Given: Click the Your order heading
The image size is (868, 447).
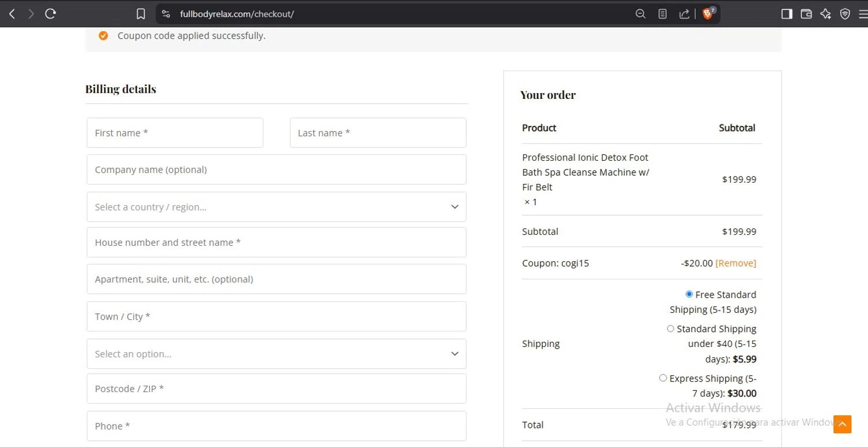Looking at the screenshot, I should tap(548, 95).
